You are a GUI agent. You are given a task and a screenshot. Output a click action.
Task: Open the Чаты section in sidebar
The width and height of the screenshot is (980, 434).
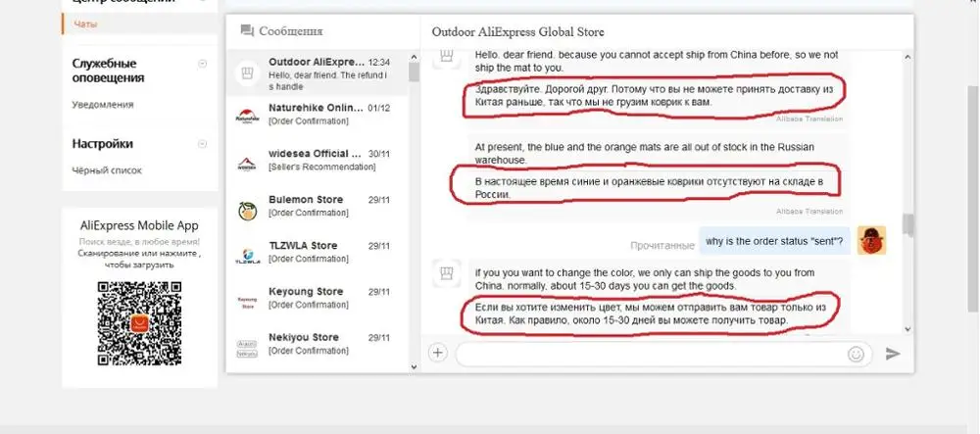(x=85, y=24)
